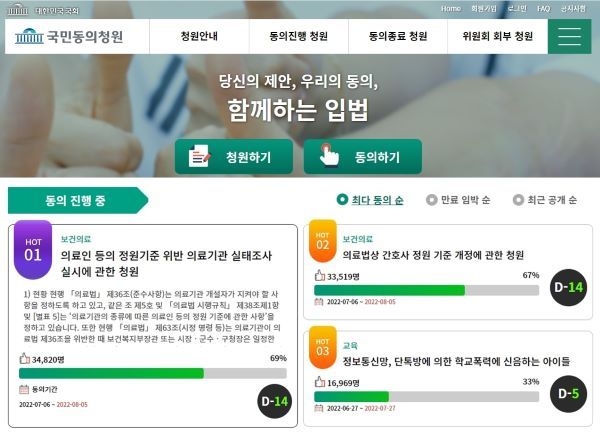Open the 청원안내 menu
This screenshot has height=434, width=600.
click(199, 36)
